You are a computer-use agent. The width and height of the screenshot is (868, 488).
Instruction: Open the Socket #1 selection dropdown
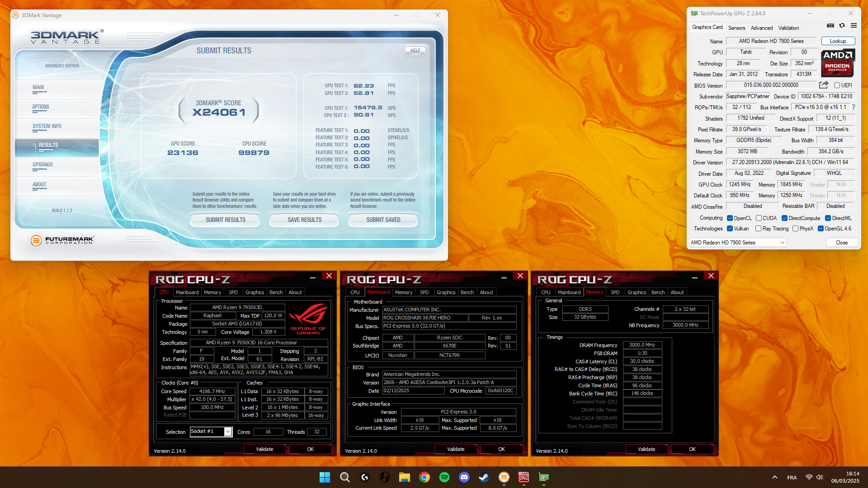[211, 432]
